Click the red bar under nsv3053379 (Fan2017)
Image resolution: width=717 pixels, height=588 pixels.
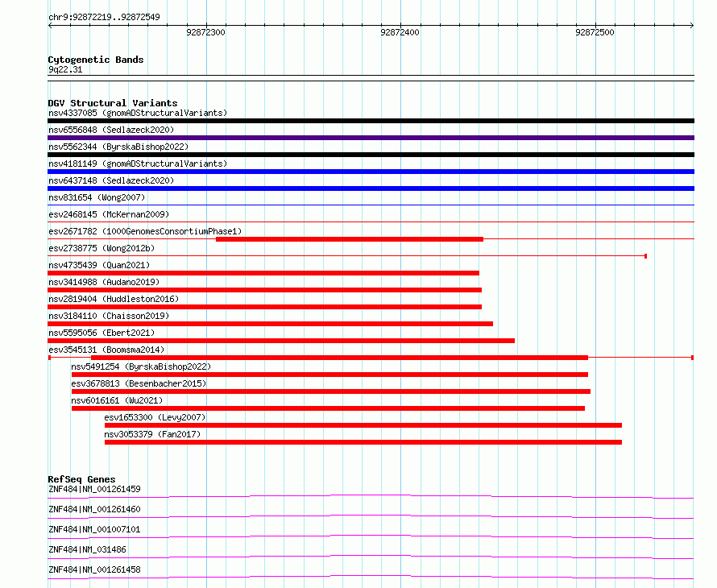pos(363,442)
